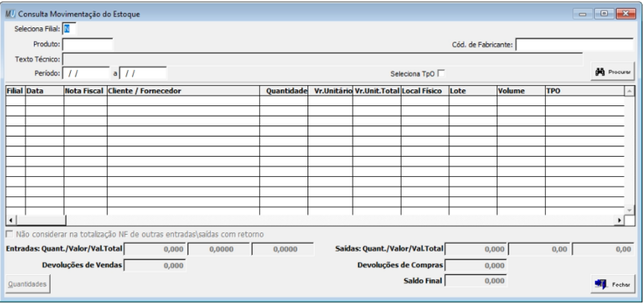Screen dimensions: 644x304
Task: Click the Vr.Unitário column header
Action: [330, 91]
